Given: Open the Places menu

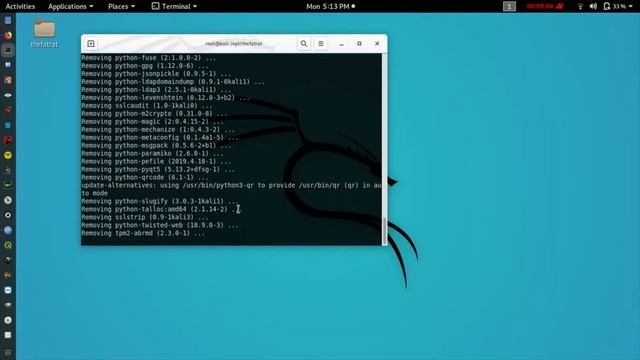Looking at the screenshot, I should pos(121,7).
